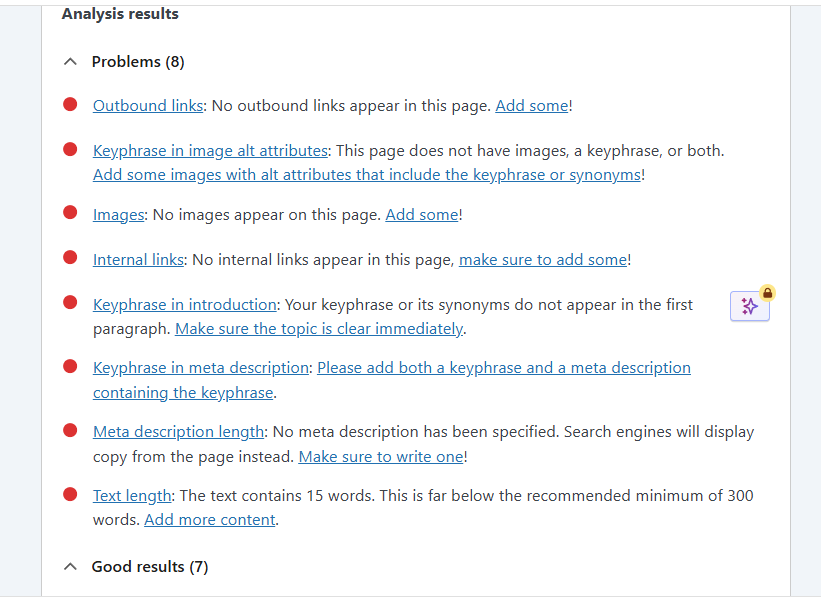Click "Add more content" under Text length

(209, 519)
